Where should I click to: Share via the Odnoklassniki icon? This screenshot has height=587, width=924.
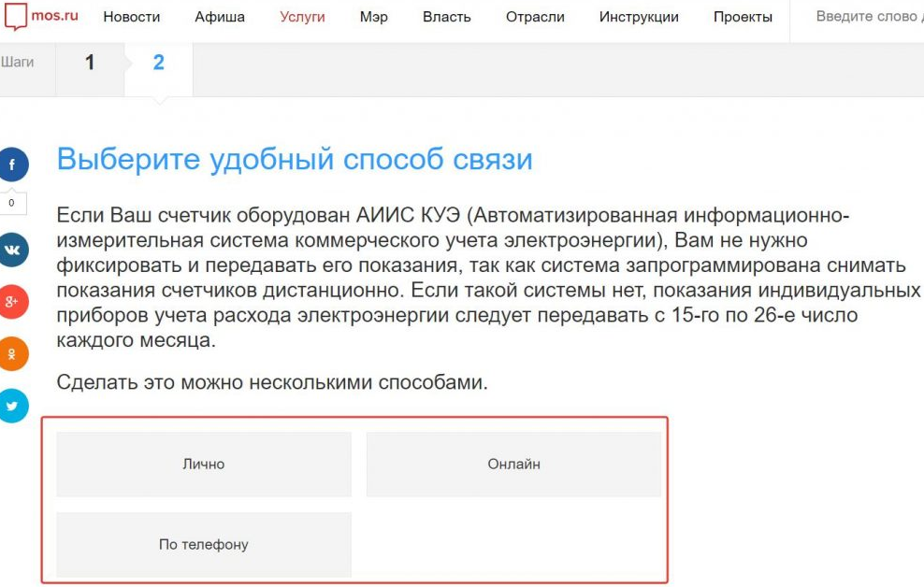click(x=13, y=354)
